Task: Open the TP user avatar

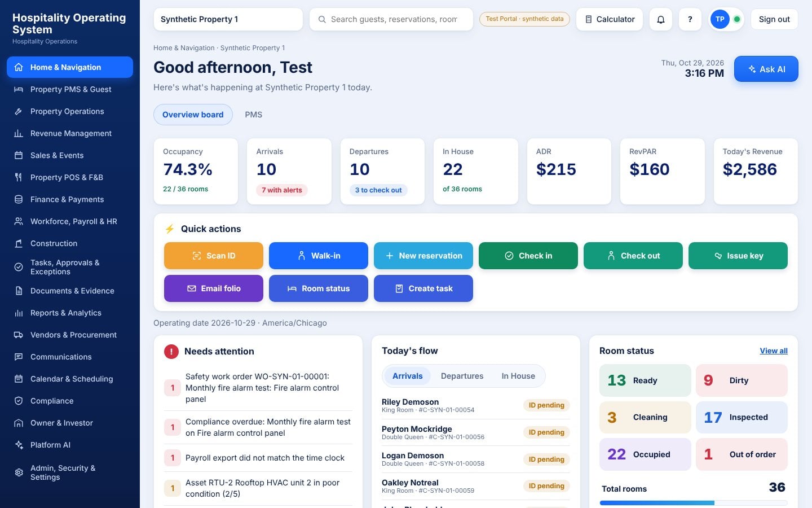Action: 720,19
